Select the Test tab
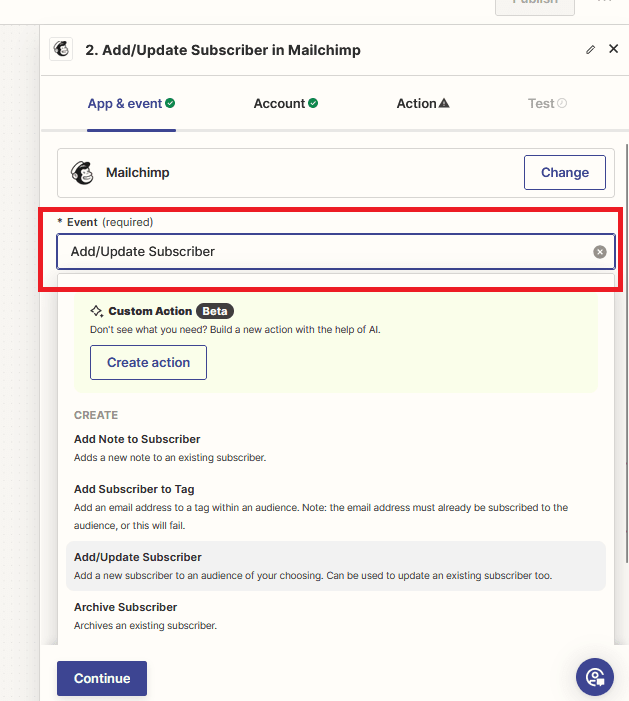Image resolution: width=629 pixels, height=701 pixels. click(x=541, y=103)
